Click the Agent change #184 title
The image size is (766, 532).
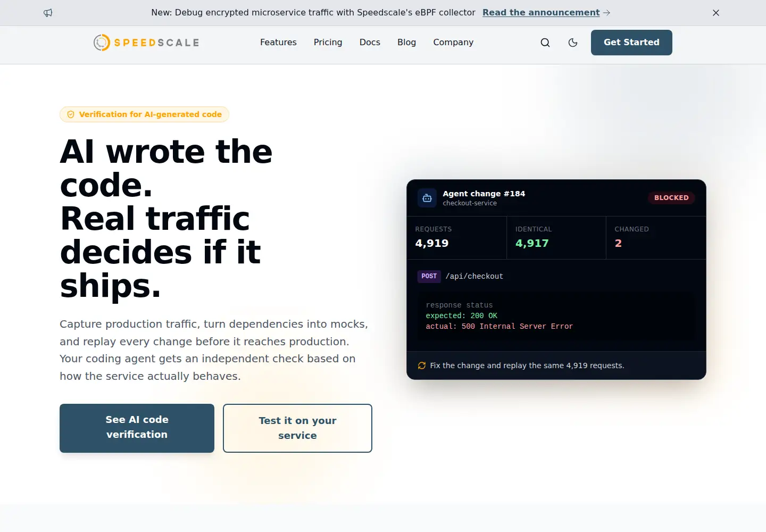pos(484,194)
